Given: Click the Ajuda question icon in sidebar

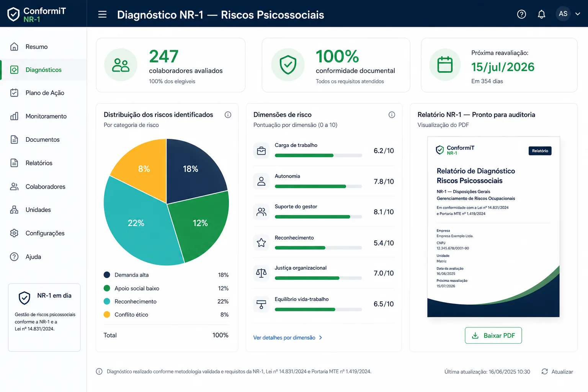Looking at the screenshot, I should point(14,256).
